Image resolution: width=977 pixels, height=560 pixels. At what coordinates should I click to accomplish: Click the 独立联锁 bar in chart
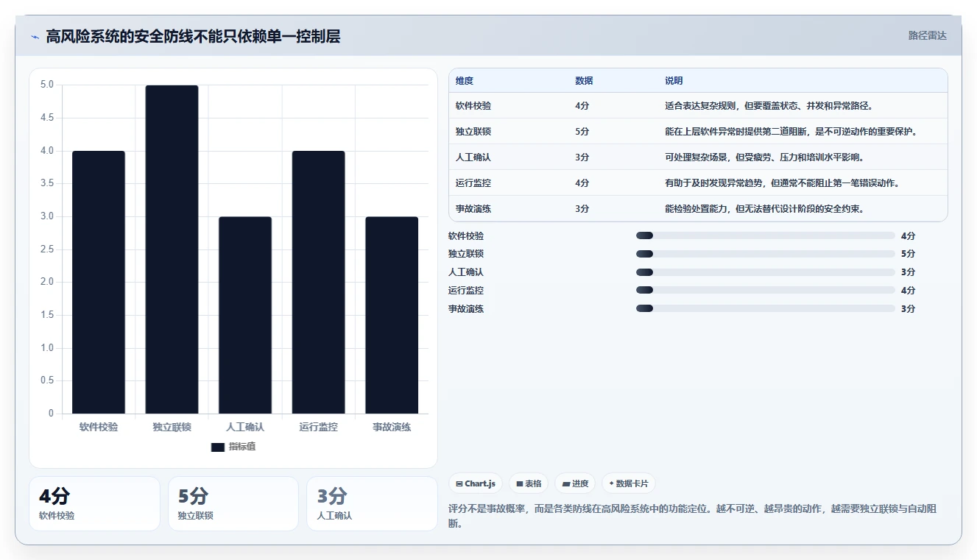172,249
